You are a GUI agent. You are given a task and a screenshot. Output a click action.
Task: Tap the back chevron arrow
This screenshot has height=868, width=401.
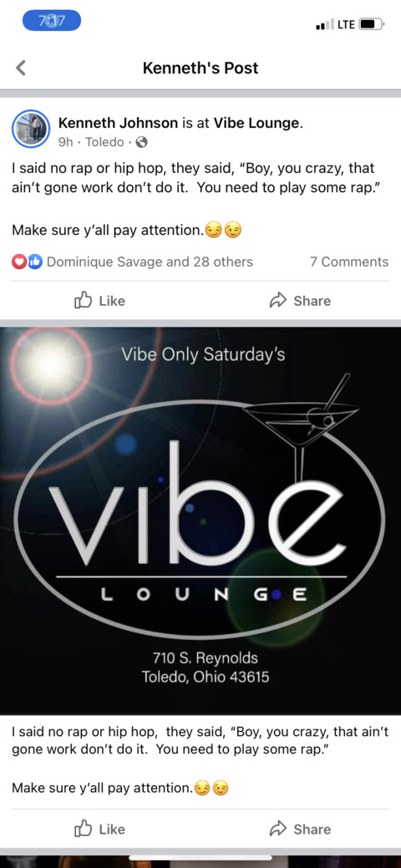coord(21,69)
